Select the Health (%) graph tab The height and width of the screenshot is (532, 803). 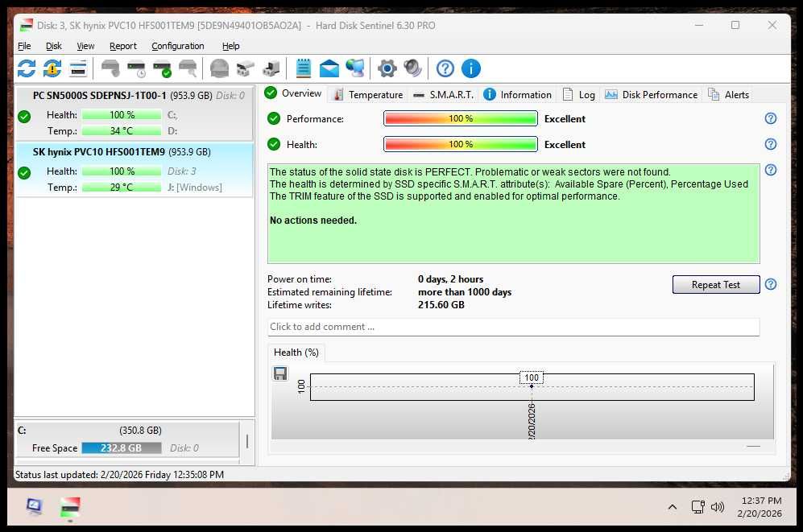pos(296,353)
